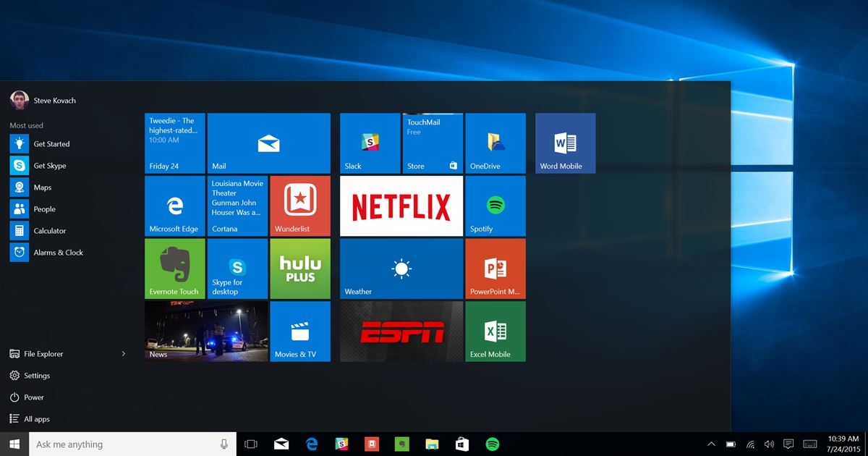Screen dimensions: 868x456
Task: Open Evernote Touch tile
Action: [x=174, y=269]
